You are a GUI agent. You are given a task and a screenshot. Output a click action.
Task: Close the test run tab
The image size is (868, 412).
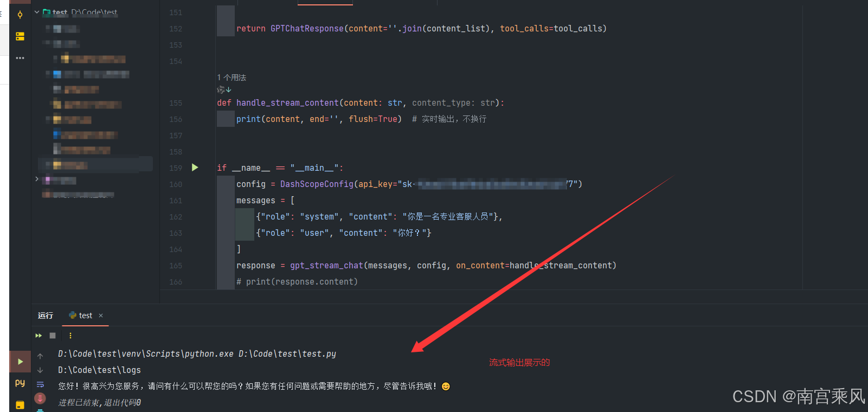(101, 316)
